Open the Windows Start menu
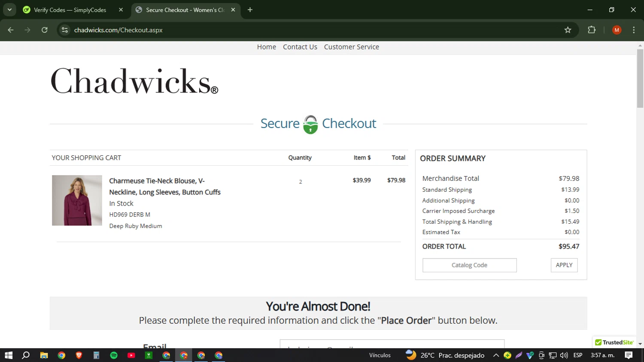The image size is (644, 362). tap(9, 355)
